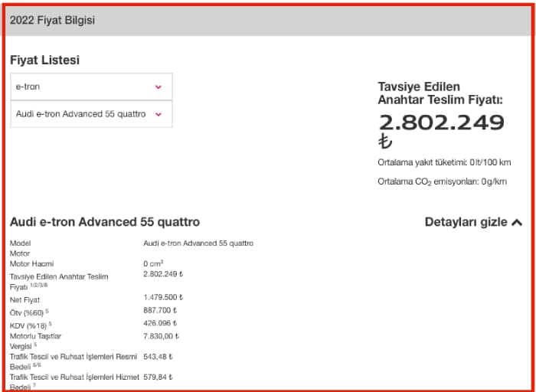Click the 1.479.500 ₺ net price value
536x392 pixels.
pyautogui.click(x=163, y=297)
